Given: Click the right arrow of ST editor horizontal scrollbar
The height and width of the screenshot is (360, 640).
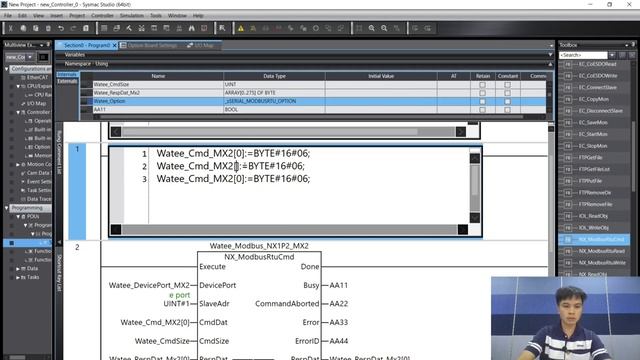Looking at the screenshot, I should pyautogui.click(x=462, y=229).
